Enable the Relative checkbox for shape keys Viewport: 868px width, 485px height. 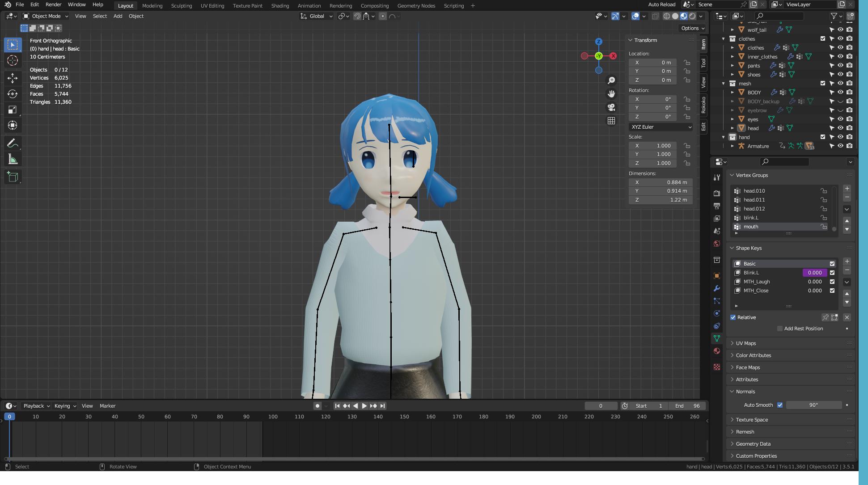click(x=733, y=316)
